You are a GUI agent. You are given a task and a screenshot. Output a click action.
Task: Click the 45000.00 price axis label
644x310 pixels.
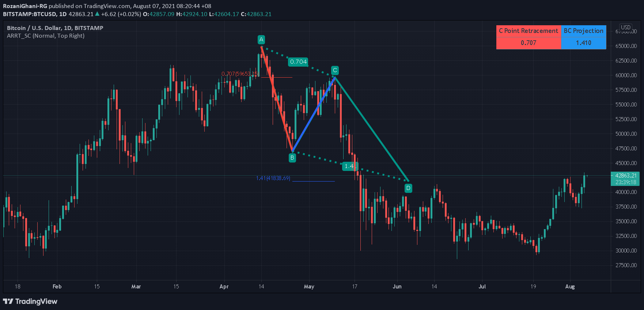[626, 163]
